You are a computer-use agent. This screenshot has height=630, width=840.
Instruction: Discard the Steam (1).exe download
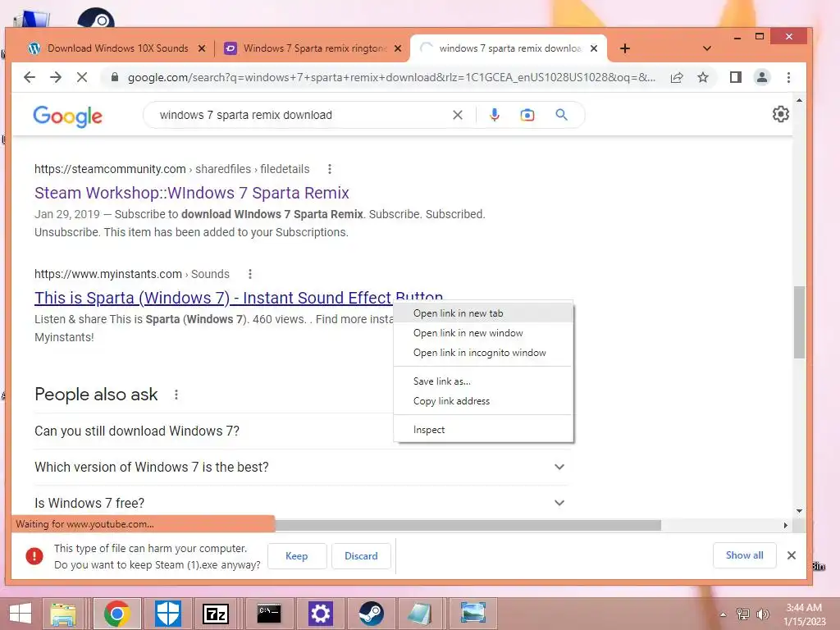pyautogui.click(x=361, y=556)
